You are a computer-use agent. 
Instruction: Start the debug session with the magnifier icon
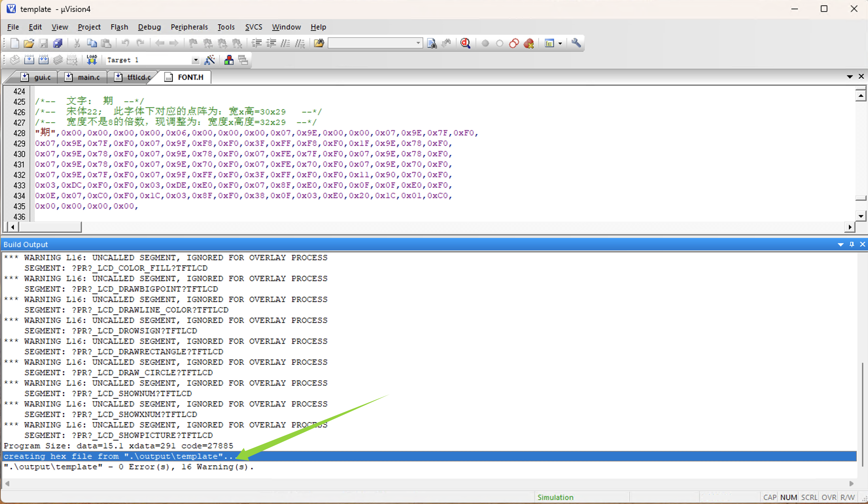[x=465, y=43]
